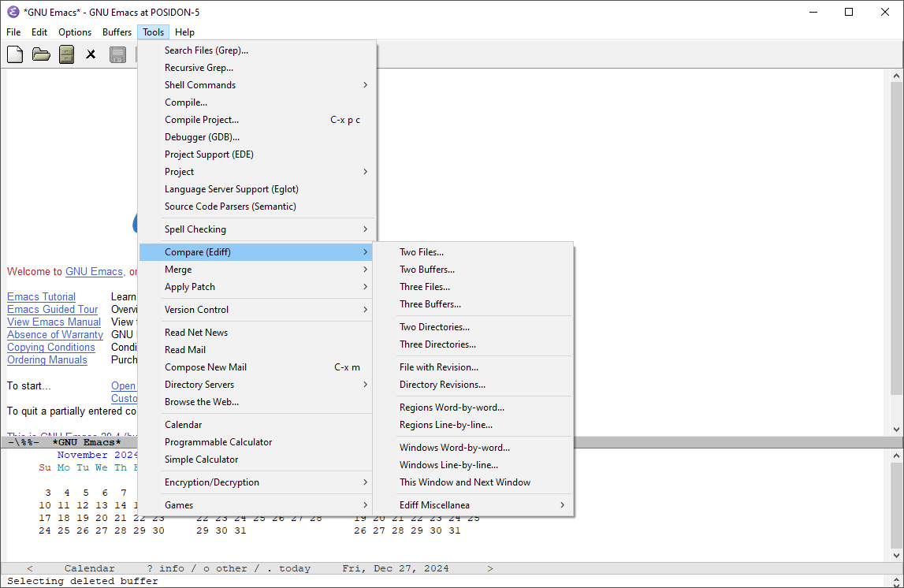Screen dimensions: 904x588
Task: Launch Debugger (GDB)...
Action: pos(257,136)
